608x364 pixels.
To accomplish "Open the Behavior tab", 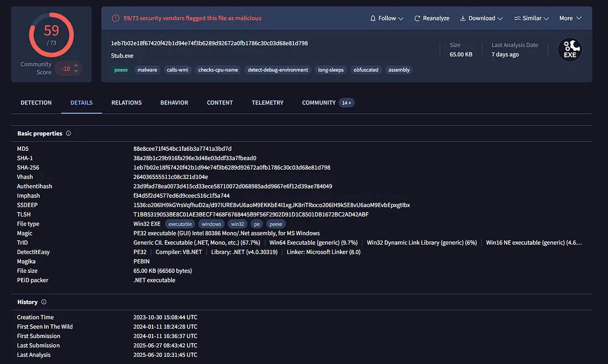I will (x=174, y=103).
